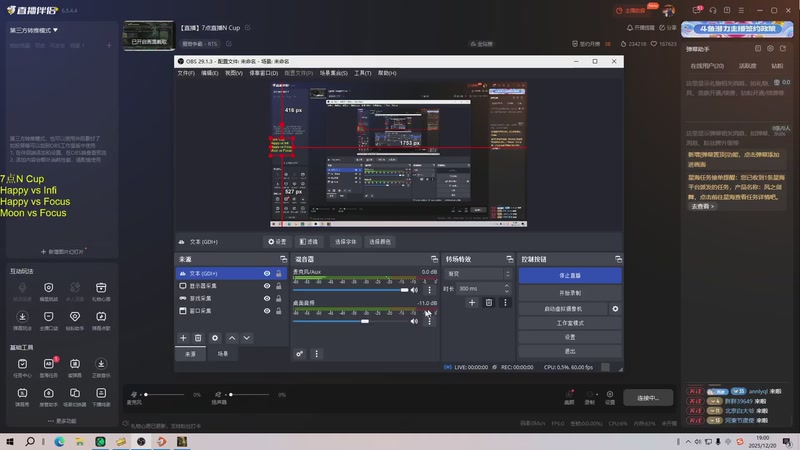This screenshot has height=450, width=800.
Task: Undock the 控制按钮 controls panel
Action: click(618, 259)
